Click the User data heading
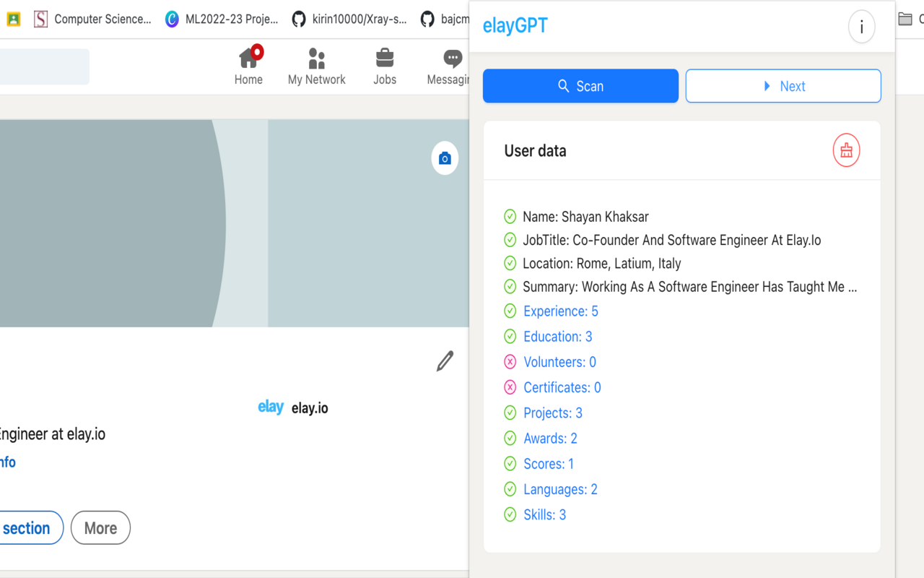The image size is (924, 578). point(535,151)
